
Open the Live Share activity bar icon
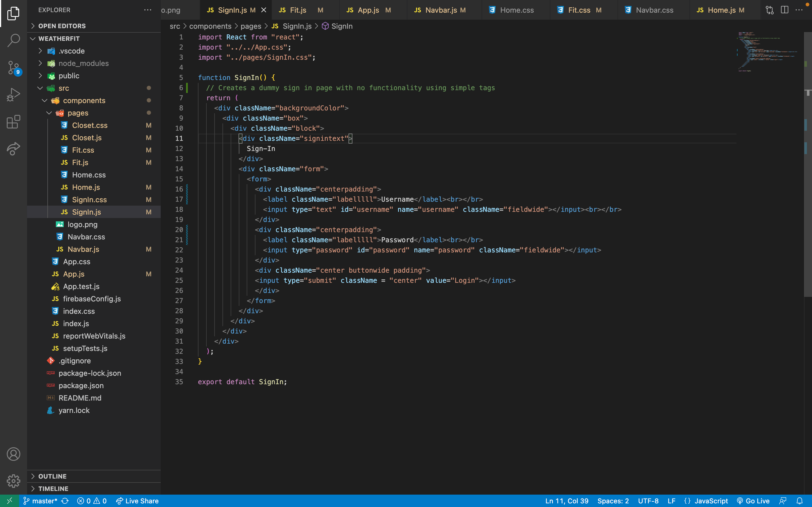[14, 148]
